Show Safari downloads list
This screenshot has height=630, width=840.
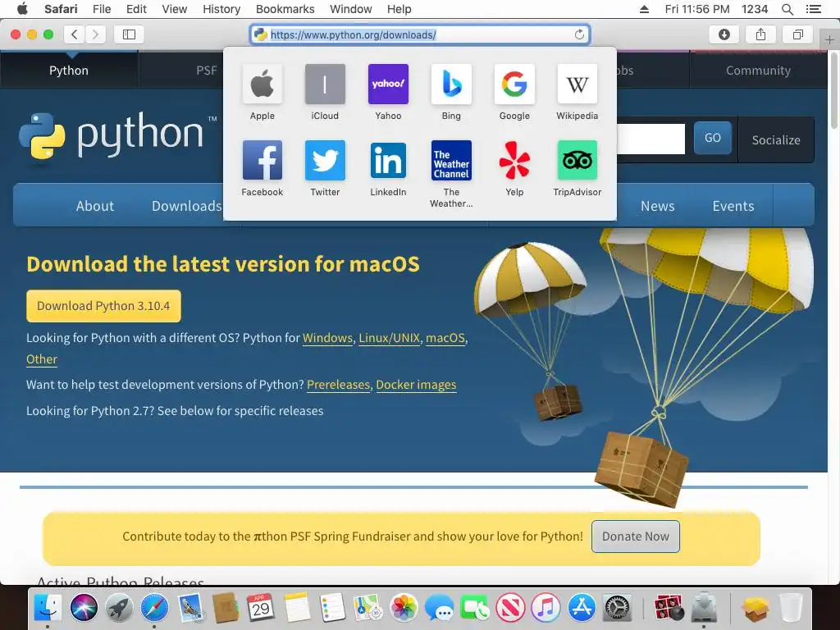[724, 34]
